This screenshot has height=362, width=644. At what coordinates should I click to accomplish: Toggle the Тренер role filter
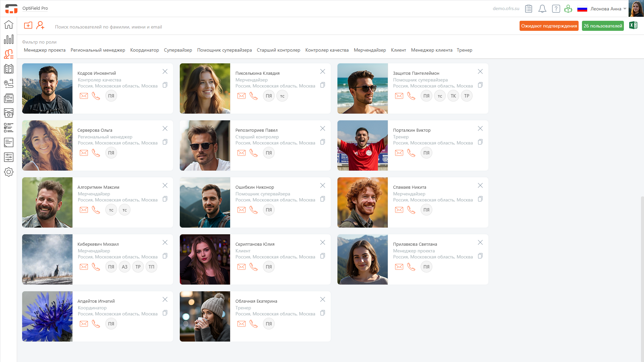(x=464, y=50)
